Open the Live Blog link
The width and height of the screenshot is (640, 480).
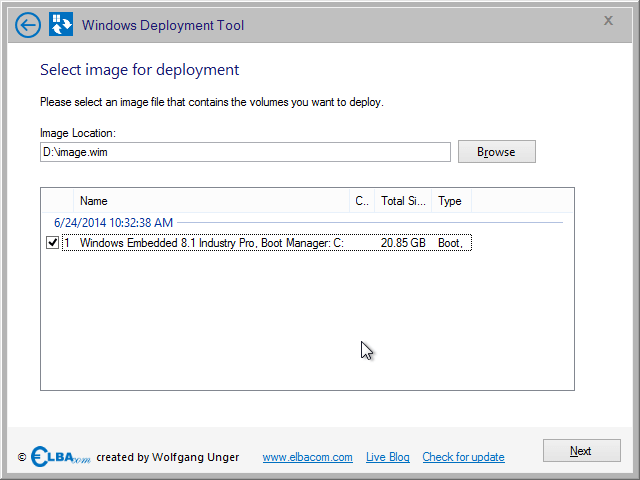click(388, 457)
